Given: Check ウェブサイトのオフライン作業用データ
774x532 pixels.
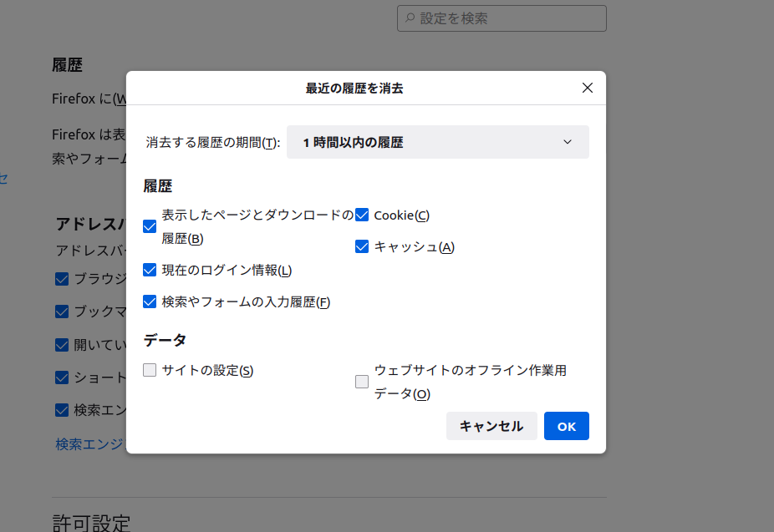Looking at the screenshot, I should [362, 382].
